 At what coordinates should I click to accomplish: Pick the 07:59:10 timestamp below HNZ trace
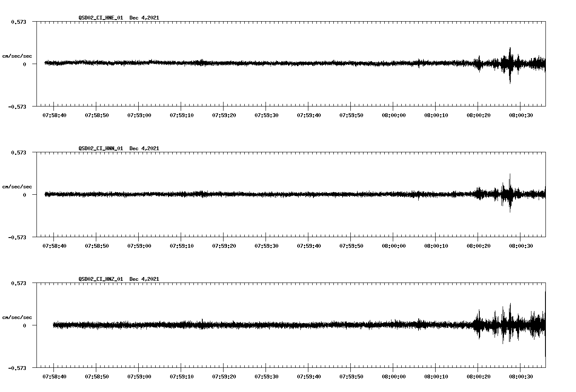click(182, 377)
